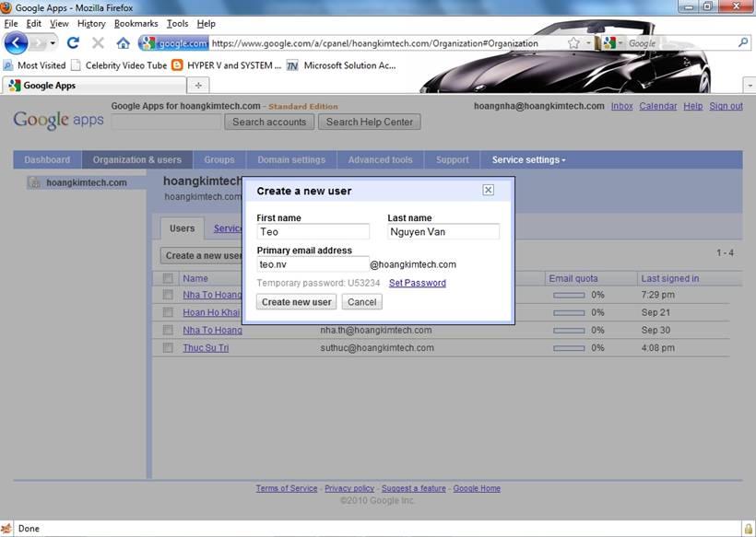Check the Thuc Su Tri row checkbox
The height and width of the screenshot is (537, 756).
pyautogui.click(x=168, y=348)
